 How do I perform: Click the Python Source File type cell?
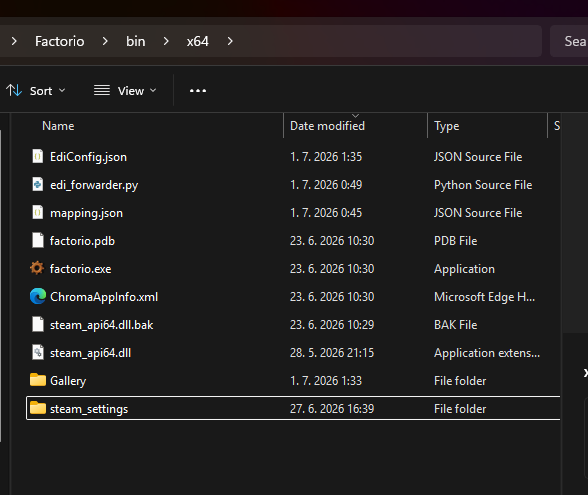tap(483, 185)
